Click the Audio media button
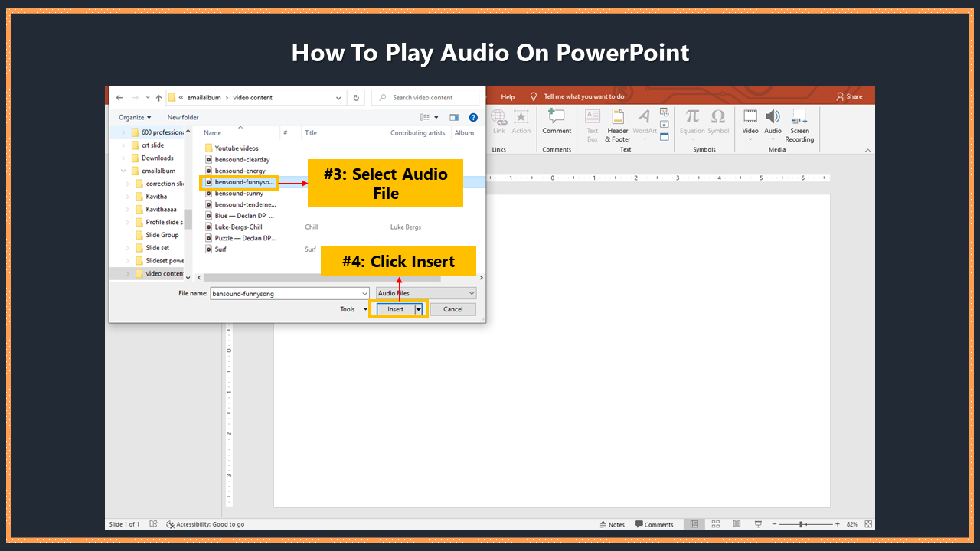980x551 pixels. (773, 125)
